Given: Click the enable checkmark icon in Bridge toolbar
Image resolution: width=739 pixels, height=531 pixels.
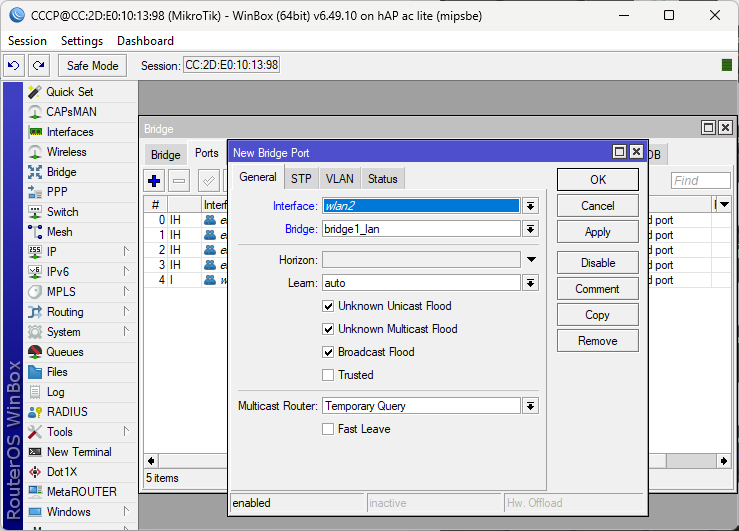Looking at the screenshot, I should [x=208, y=181].
